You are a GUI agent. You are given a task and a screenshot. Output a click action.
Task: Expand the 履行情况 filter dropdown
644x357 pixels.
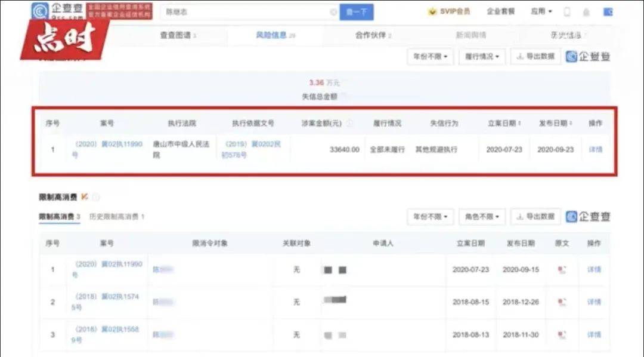(x=483, y=57)
